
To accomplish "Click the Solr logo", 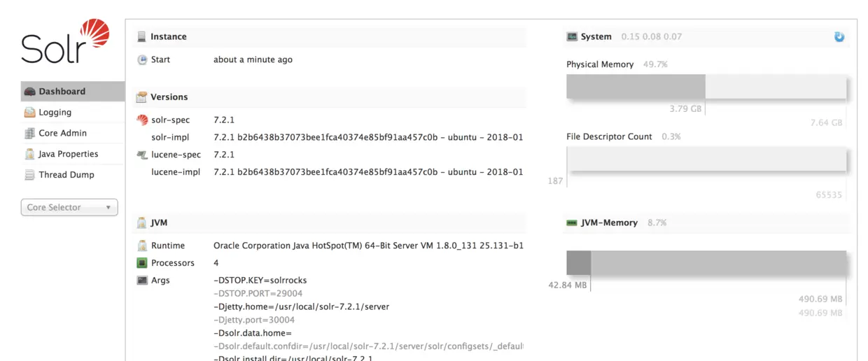I will pyautogui.click(x=65, y=42).
